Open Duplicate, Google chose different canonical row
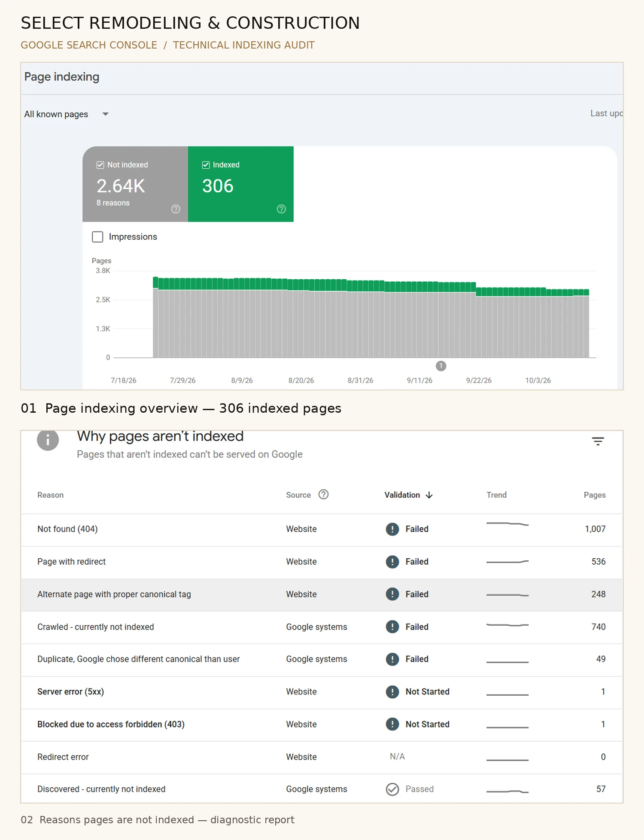Screen dimensions: 644x840 [322, 660]
